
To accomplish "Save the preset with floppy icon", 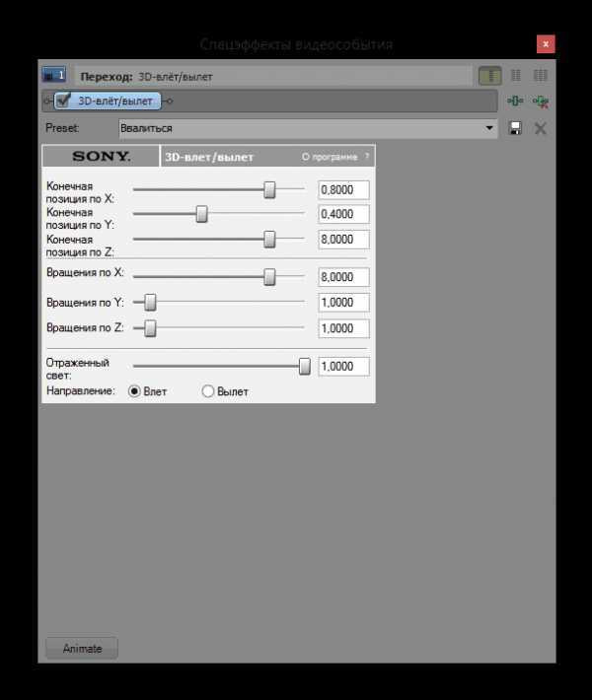I will point(515,128).
